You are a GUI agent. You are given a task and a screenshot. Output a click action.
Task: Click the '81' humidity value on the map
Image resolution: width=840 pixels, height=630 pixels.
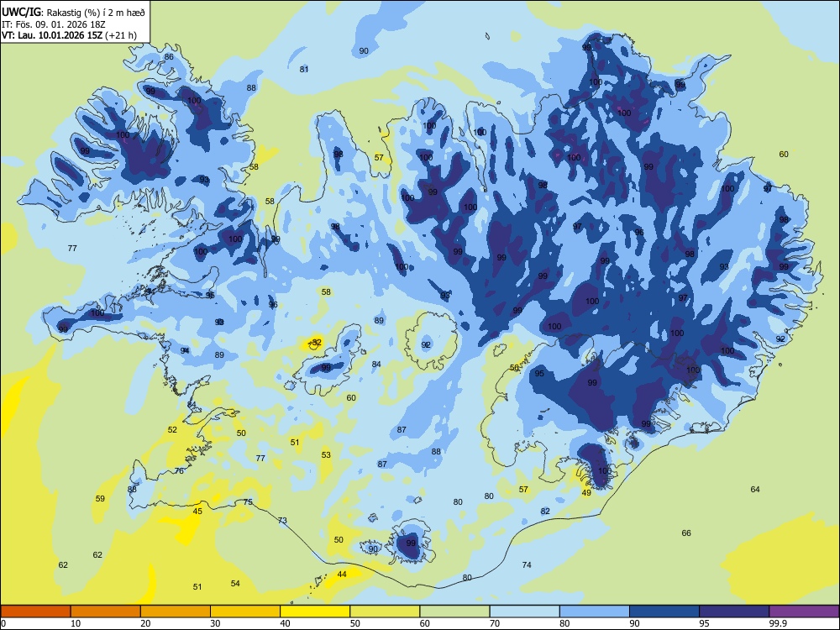304,69
